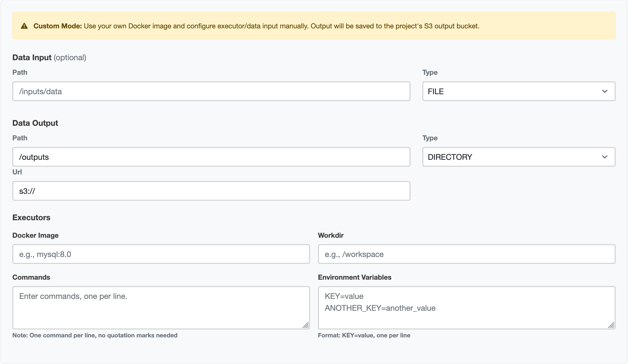
Task: Click the Data Output heading
Action: click(35, 123)
